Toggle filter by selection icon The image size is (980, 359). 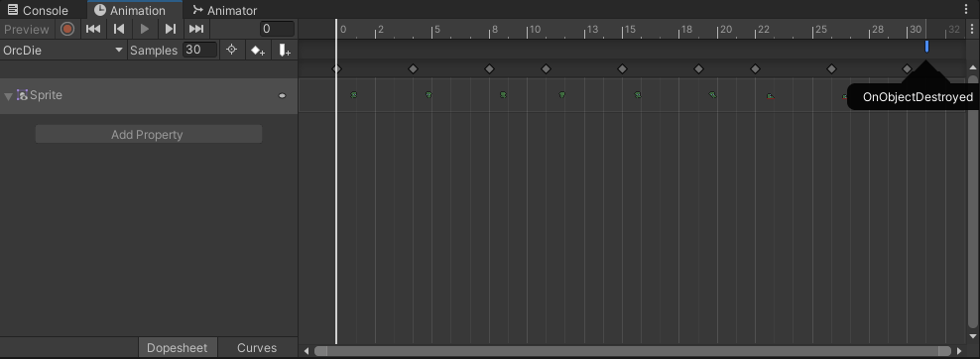pyautogui.click(x=231, y=50)
